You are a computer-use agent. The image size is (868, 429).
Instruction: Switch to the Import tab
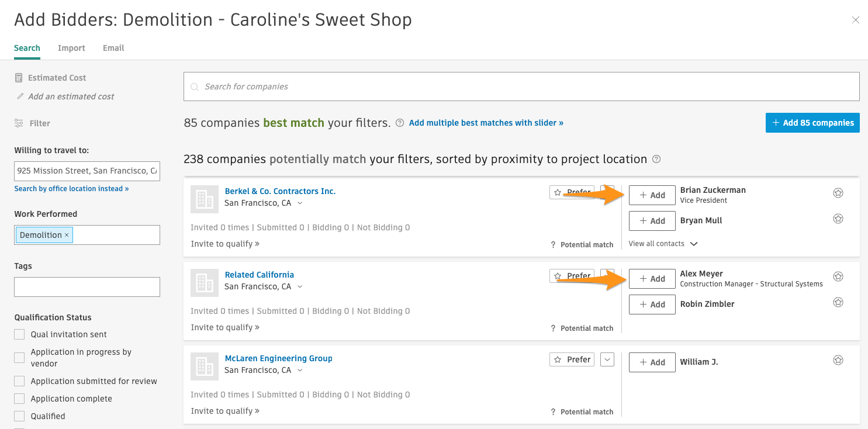click(71, 48)
